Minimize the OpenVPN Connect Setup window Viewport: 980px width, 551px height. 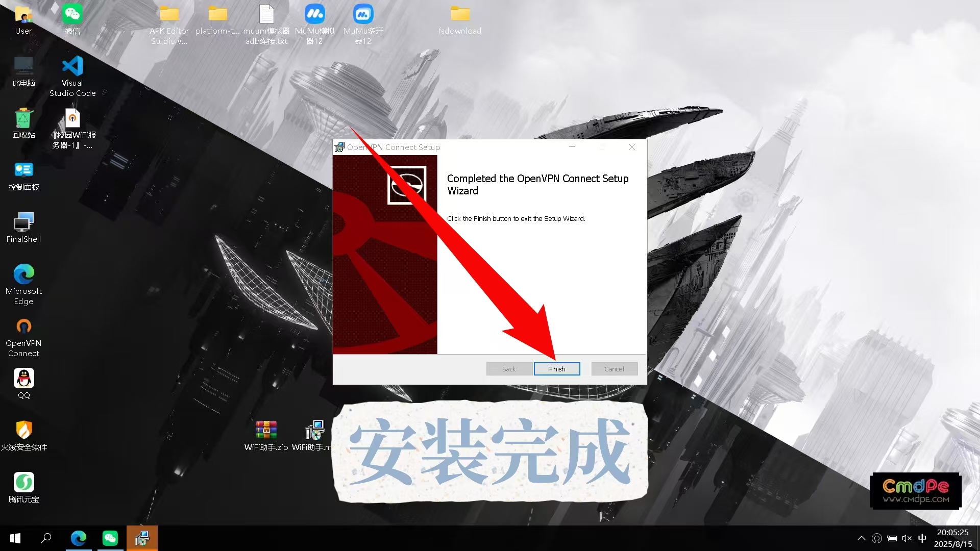[x=572, y=147]
